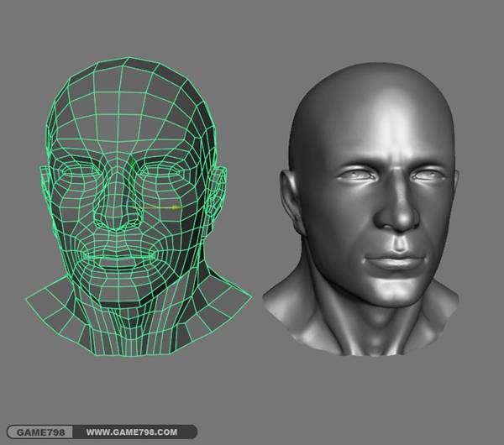Click the WWW.GAME798.COM text

(132, 432)
